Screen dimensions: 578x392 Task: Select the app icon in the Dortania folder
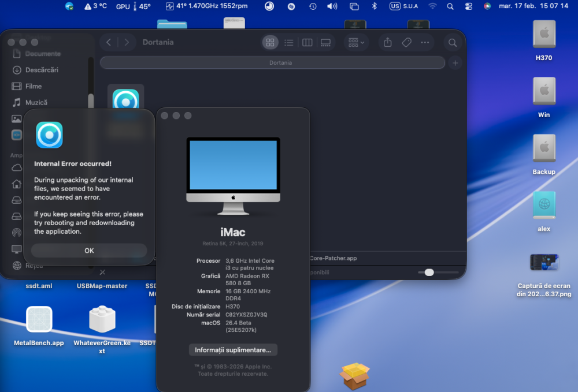(x=125, y=99)
